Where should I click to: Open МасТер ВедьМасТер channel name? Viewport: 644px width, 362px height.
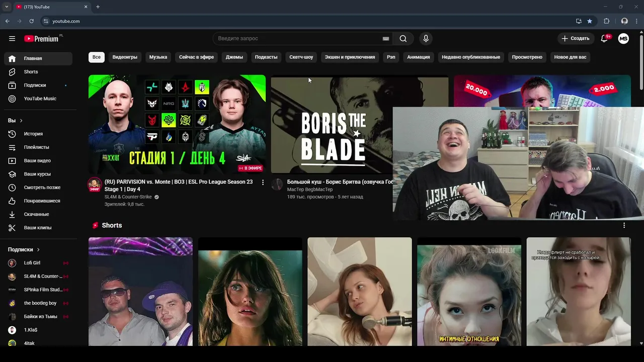click(310, 190)
